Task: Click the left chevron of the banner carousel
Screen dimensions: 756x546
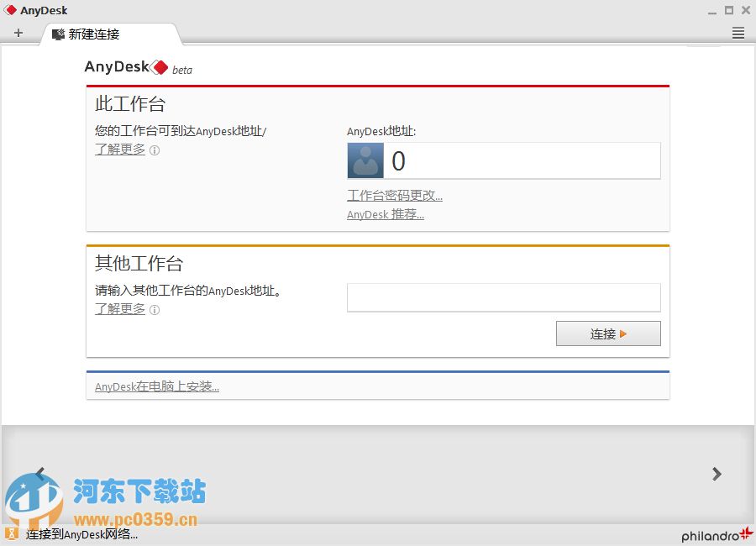Action: tap(39, 474)
